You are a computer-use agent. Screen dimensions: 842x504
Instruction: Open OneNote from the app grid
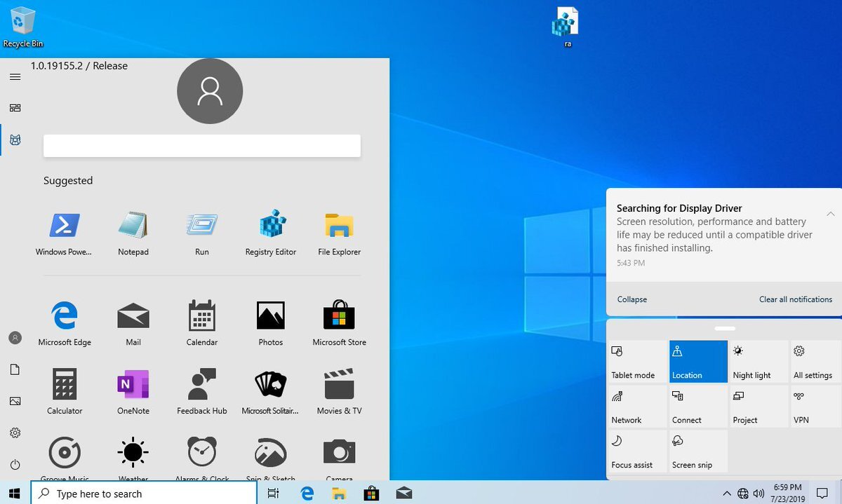coord(133,393)
